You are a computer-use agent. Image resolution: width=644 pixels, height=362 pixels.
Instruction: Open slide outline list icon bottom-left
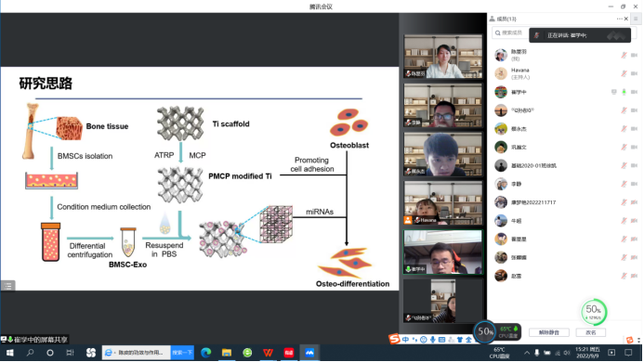click(7, 286)
